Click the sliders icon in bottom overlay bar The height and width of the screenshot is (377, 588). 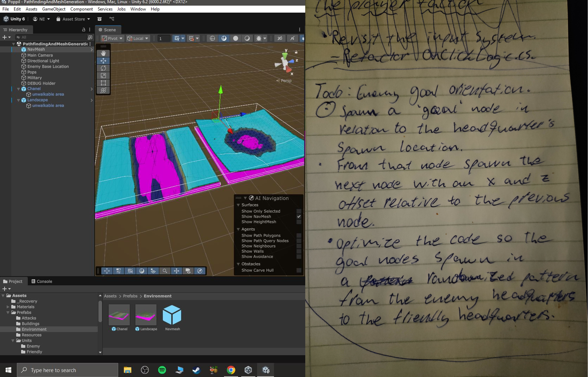(119, 271)
